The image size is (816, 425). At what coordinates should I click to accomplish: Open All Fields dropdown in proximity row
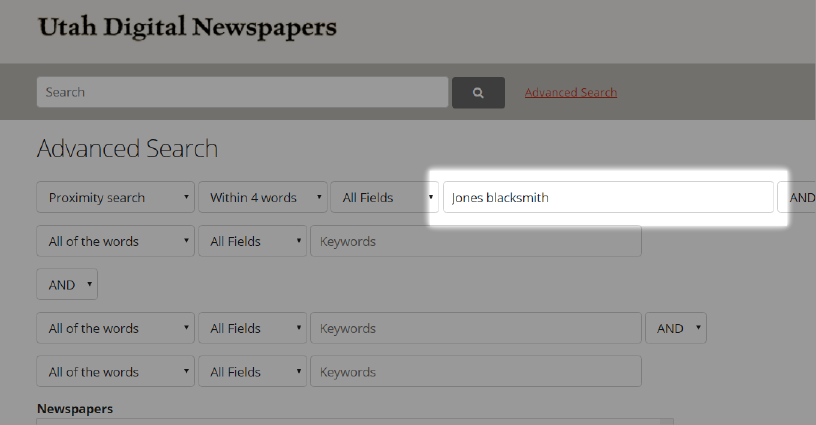[x=385, y=197]
